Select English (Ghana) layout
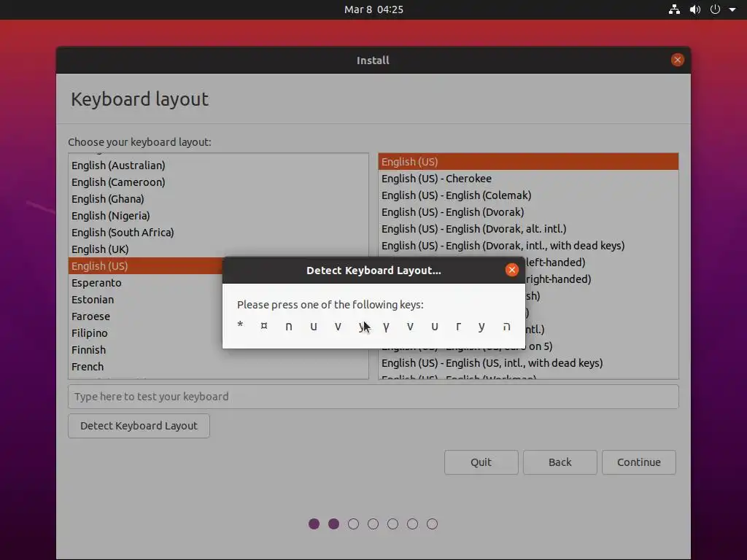This screenshot has width=747, height=560. pyautogui.click(x=218, y=198)
